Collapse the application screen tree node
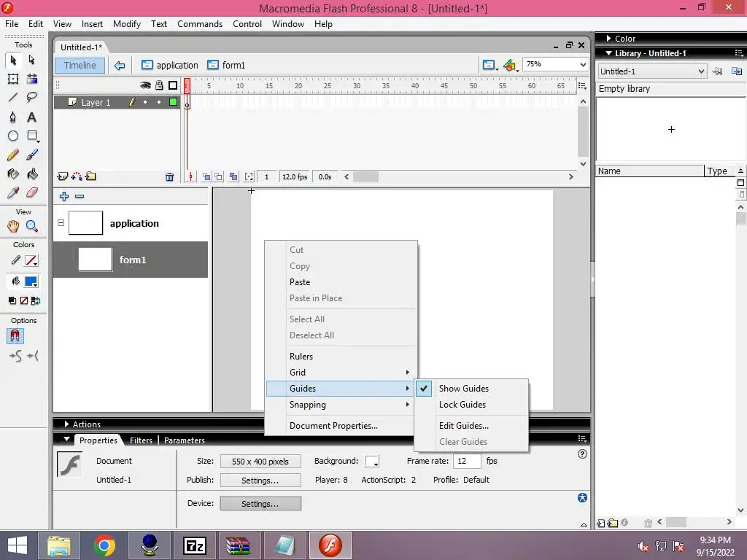 click(x=61, y=222)
